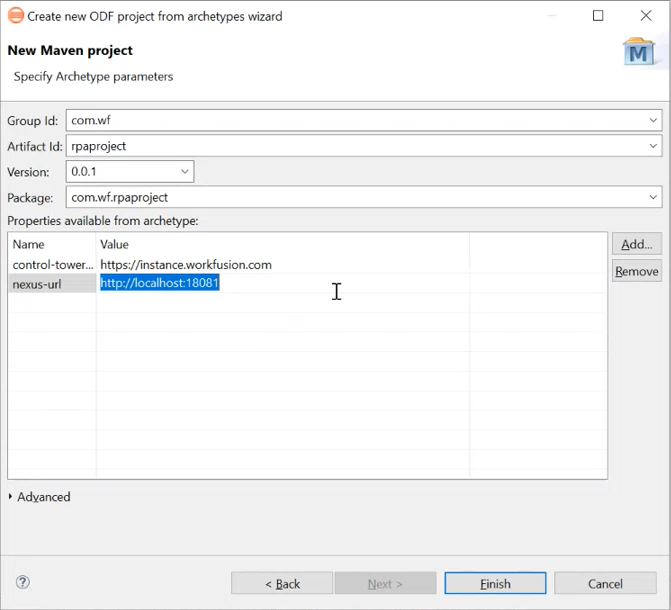Open the Artifact Id dropdown arrow
671x610 pixels.
click(x=653, y=146)
